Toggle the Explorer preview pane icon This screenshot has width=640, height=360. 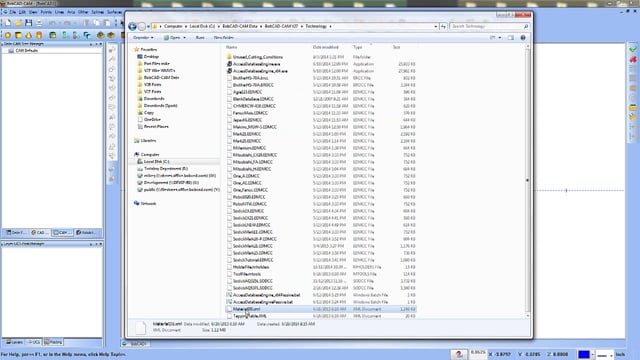[x=511, y=38]
